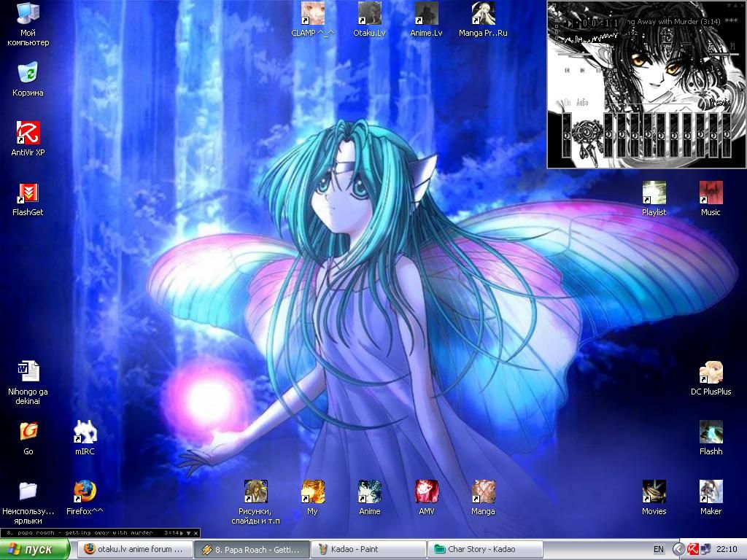Open equalizer Presets in the music player
747x560 pixels.
pyautogui.click(x=720, y=103)
